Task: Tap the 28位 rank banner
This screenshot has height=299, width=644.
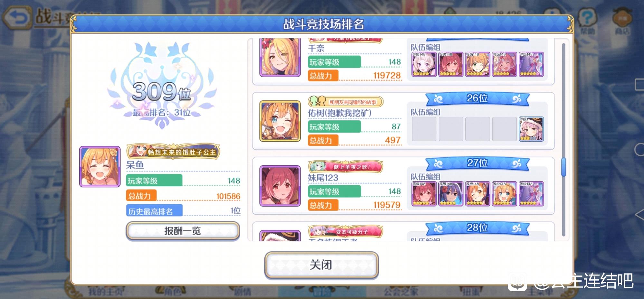Action: point(477,228)
